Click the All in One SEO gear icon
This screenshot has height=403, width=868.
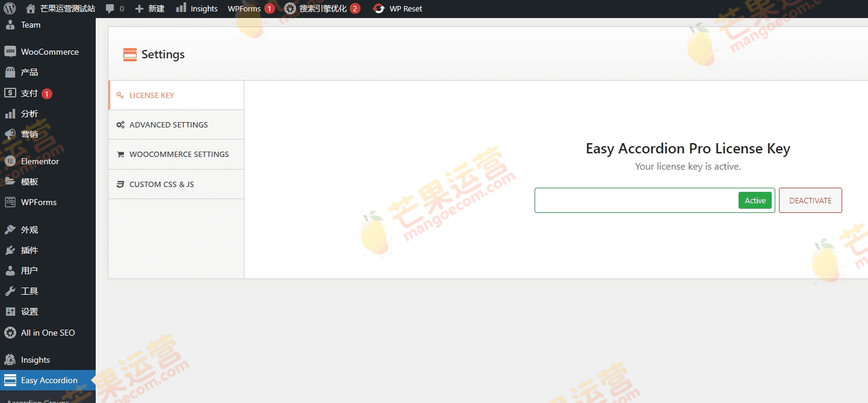point(10,333)
